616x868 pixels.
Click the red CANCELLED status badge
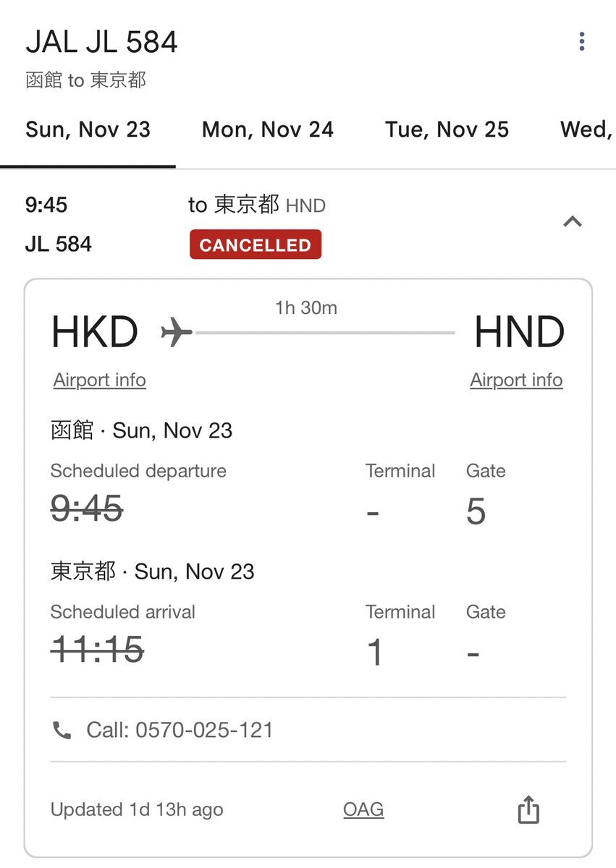[255, 245]
